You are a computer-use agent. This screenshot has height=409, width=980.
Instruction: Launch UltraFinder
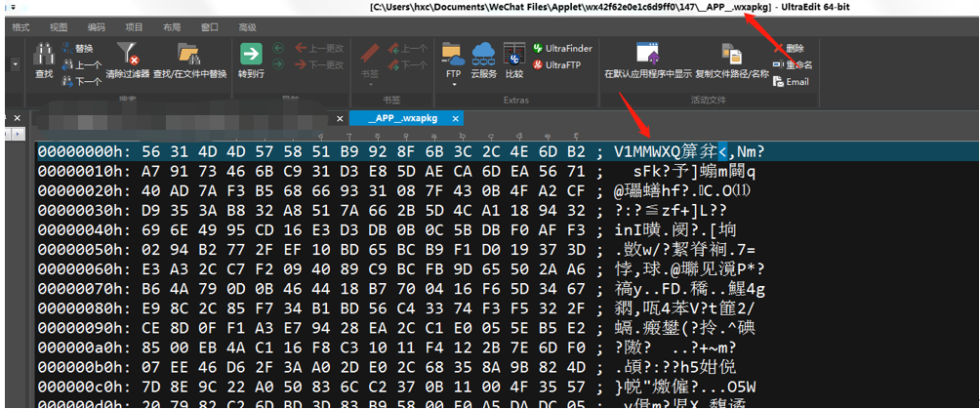pyautogui.click(x=562, y=48)
